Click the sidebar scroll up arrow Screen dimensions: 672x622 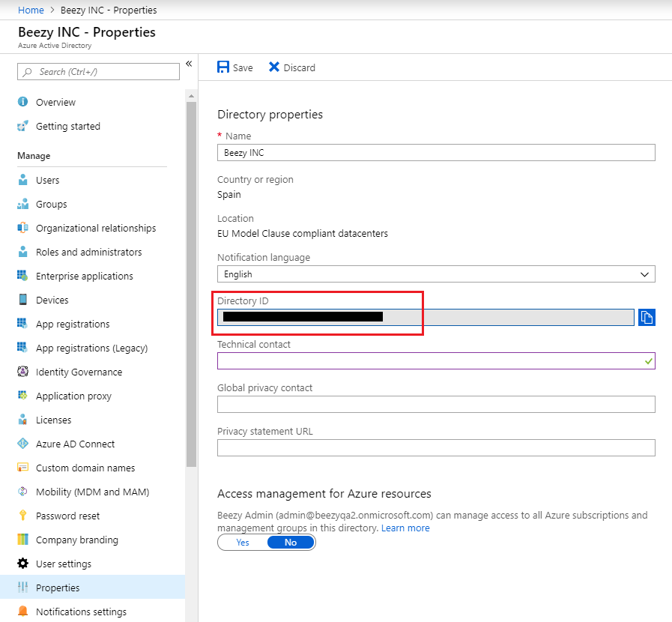coord(191,96)
